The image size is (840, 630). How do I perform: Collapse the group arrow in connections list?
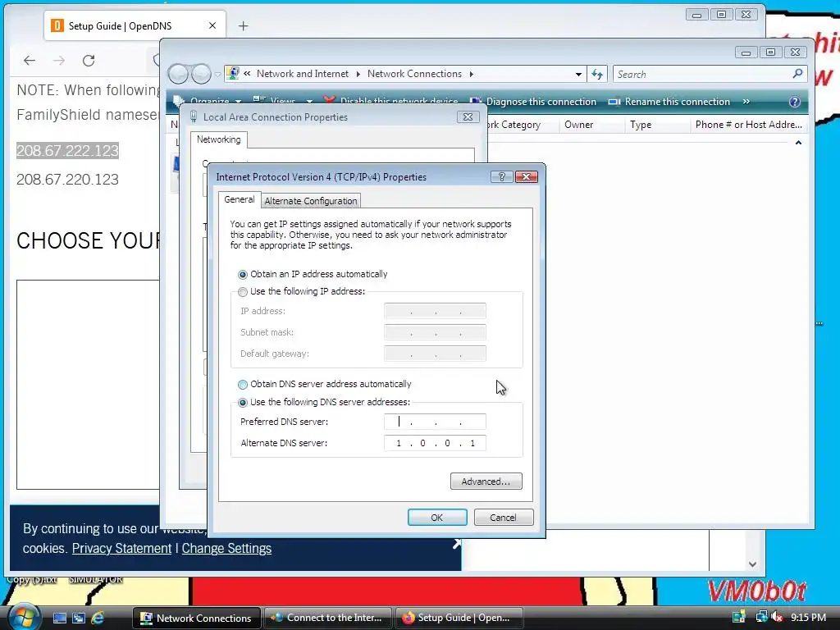(x=798, y=143)
